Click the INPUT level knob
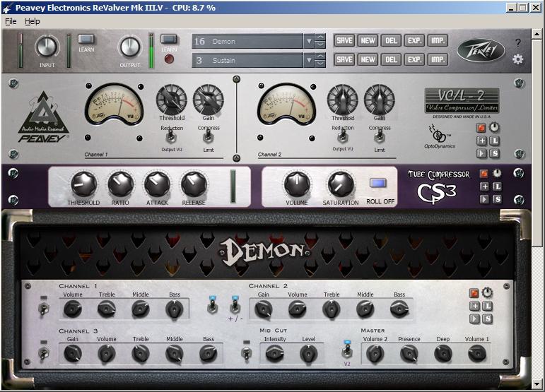545x392 pixels. pyautogui.click(x=47, y=47)
